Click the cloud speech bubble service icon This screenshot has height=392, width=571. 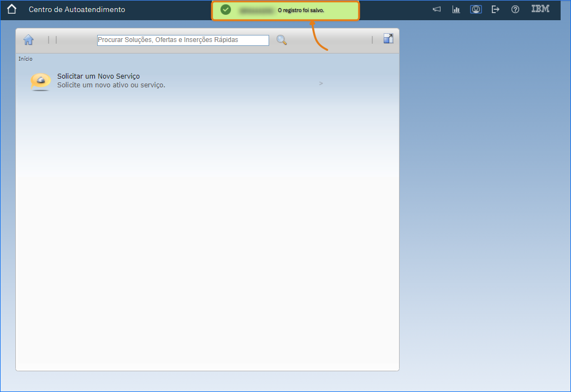click(x=41, y=81)
